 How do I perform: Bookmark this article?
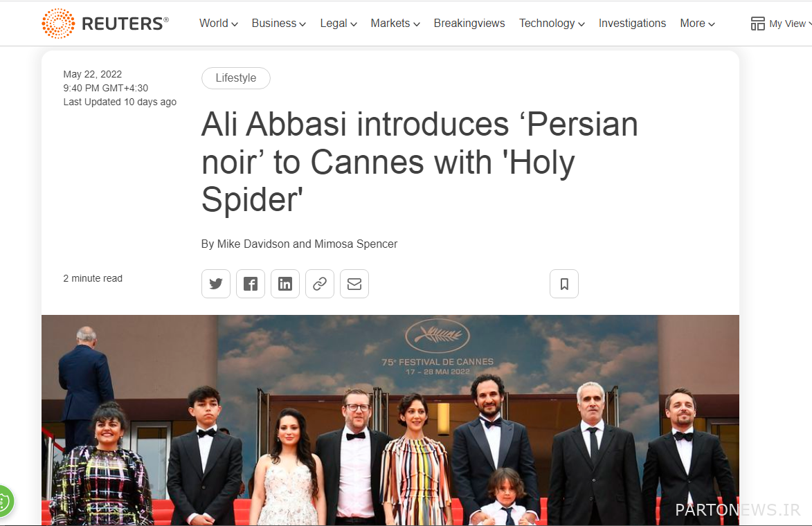(564, 284)
